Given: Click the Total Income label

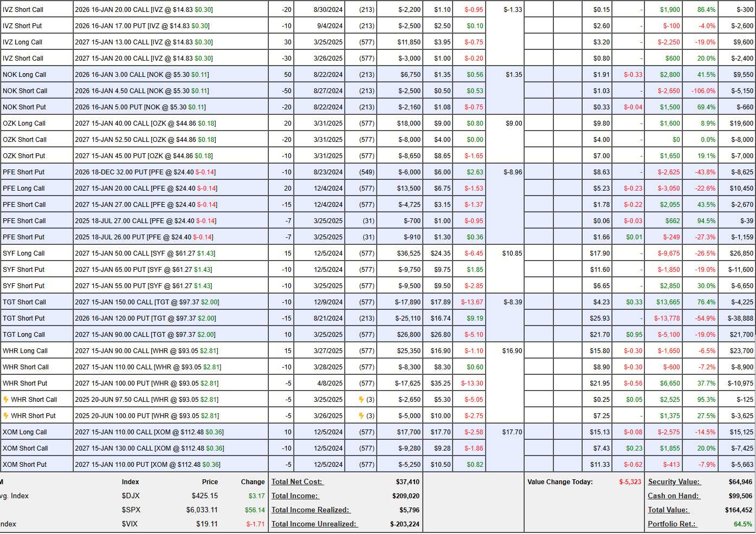Looking at the screenshot, I should [295, 496].
